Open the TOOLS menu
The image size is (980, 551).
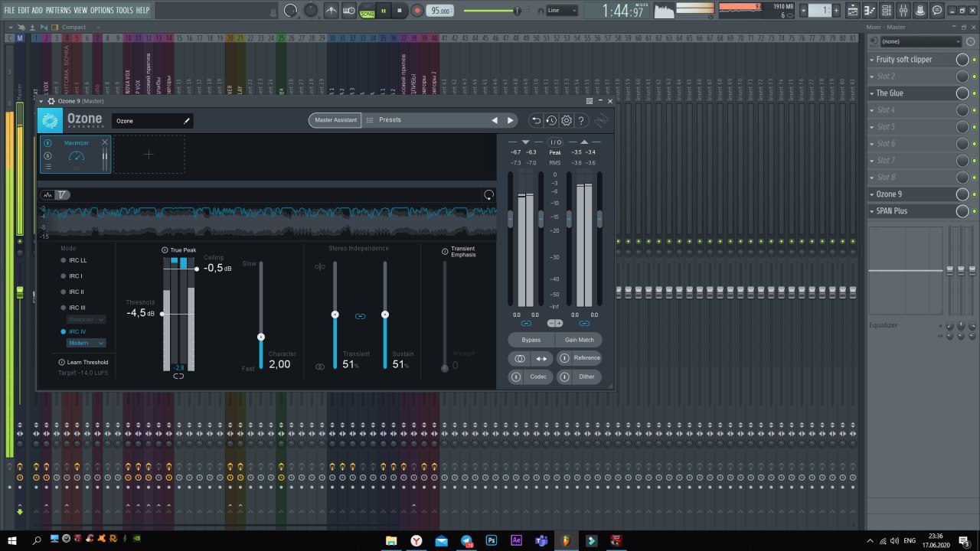pyautogui.click(x=125, y=10)
